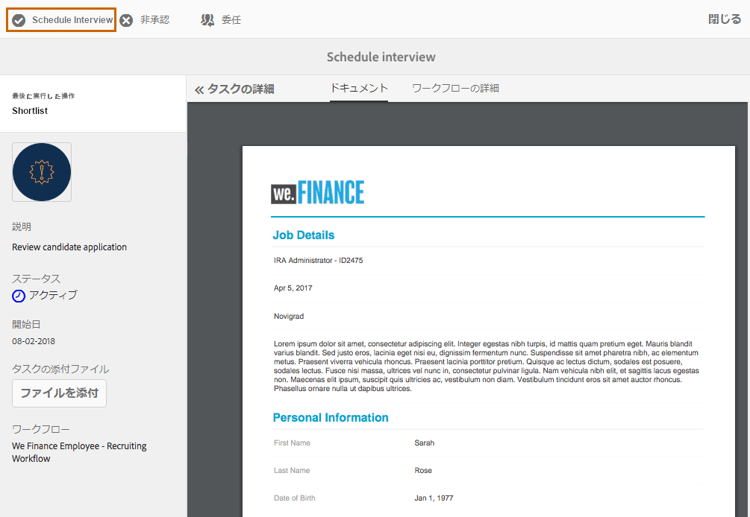Click the Jan 1, 1977 birth date
Screen dimensions: 750x517
coord(433,498)
